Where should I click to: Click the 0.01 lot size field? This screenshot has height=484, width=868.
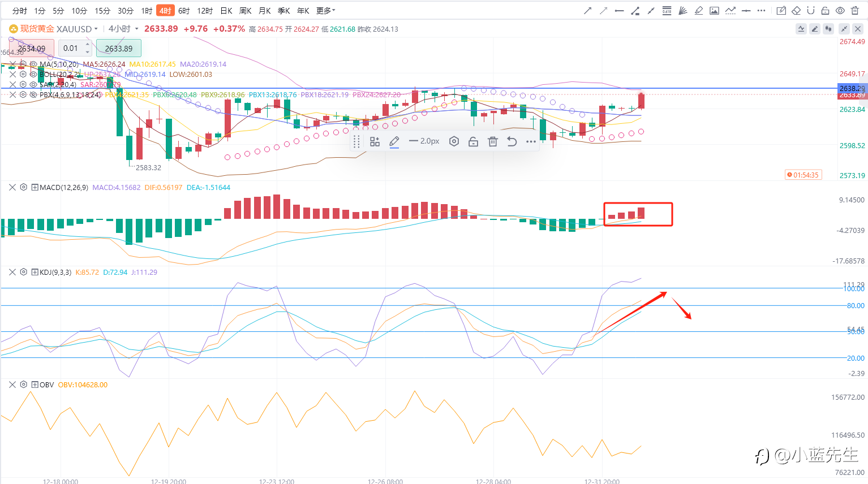pyautogui.click(x=75, y=48)
